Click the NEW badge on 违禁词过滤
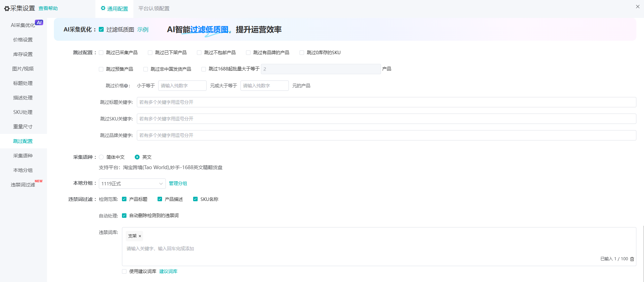 click(x=39, y=181)
